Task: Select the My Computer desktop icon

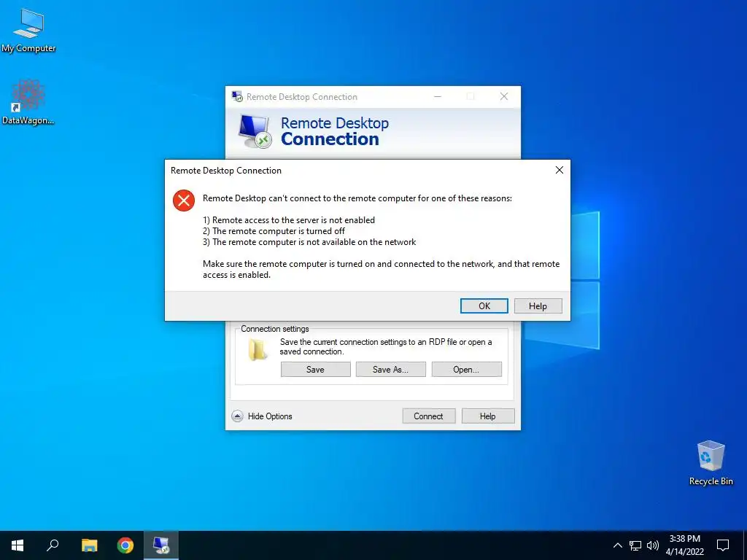Action: (28, 30)
